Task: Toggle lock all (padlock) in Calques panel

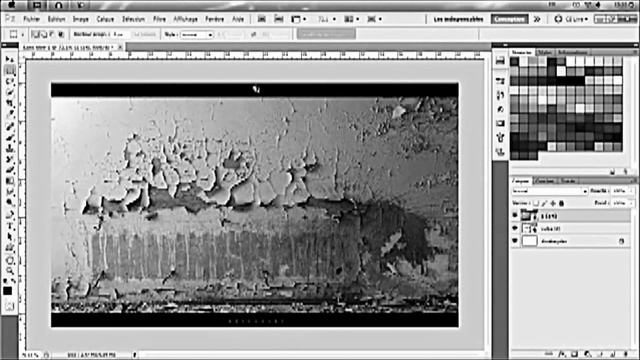Action: click(x=562, y=203)
